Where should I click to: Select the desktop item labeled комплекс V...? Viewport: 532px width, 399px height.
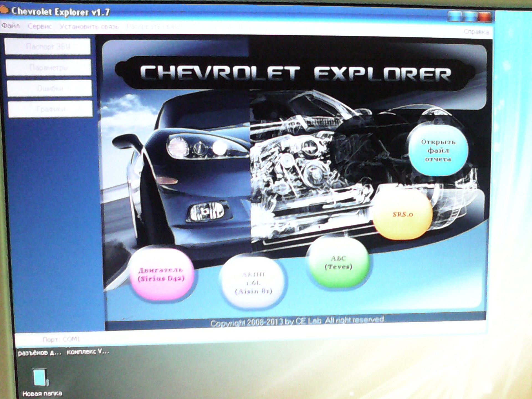point(88,352)
